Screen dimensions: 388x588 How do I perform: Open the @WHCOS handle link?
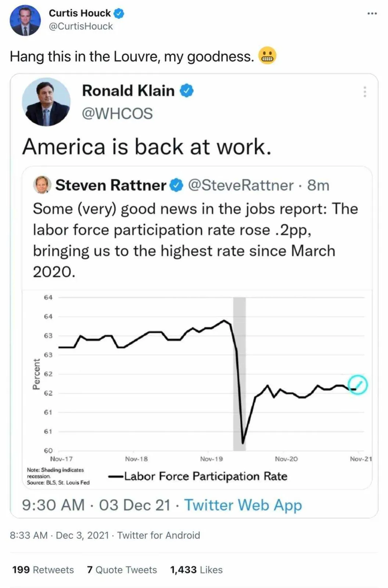click(x=117, y=114)
